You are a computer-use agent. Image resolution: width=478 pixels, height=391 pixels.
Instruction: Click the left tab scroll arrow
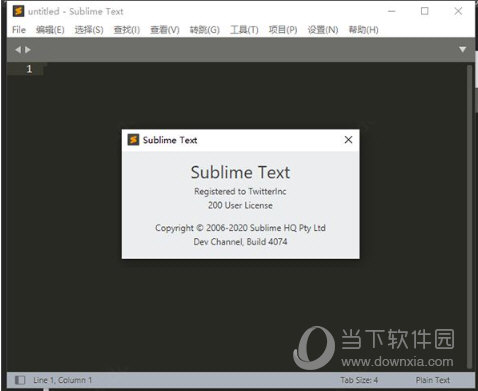click(18, 50)
